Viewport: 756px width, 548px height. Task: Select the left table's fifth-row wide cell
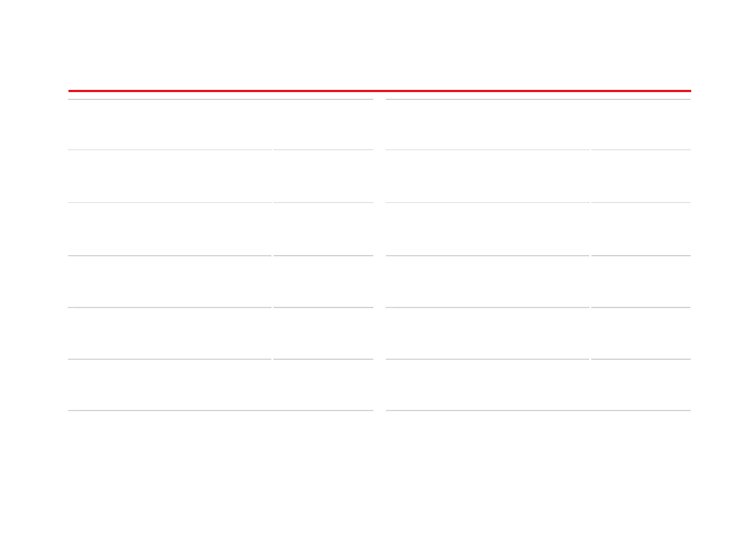[x=170, y=333]
